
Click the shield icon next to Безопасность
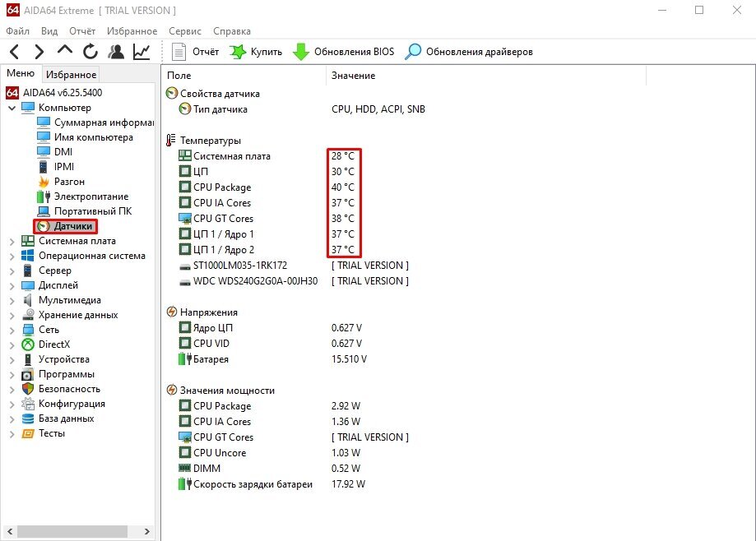[x=28, y=389]
